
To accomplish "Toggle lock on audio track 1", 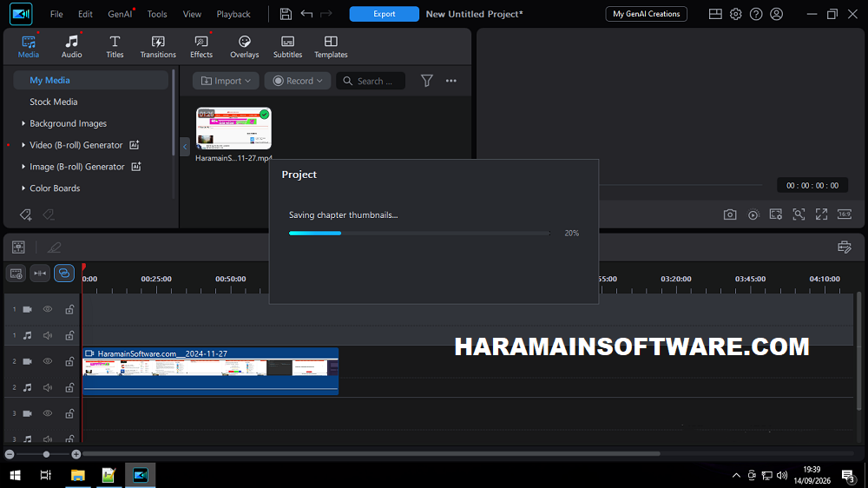I will (x=69, y=335).
